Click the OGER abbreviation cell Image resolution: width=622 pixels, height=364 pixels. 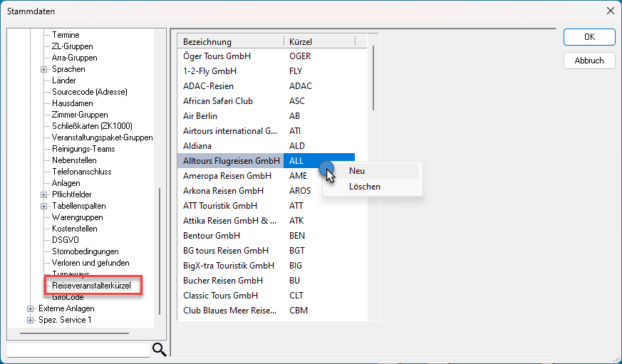300,56
